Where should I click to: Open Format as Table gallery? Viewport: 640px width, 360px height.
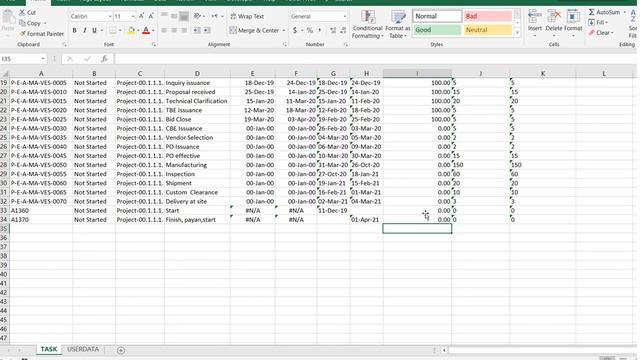(x=398, y=24)
